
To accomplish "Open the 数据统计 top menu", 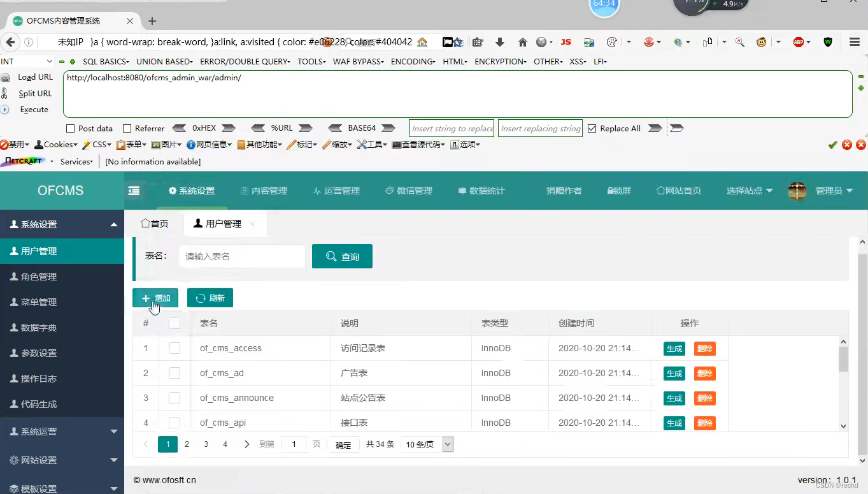I will [x=481, y=191].
